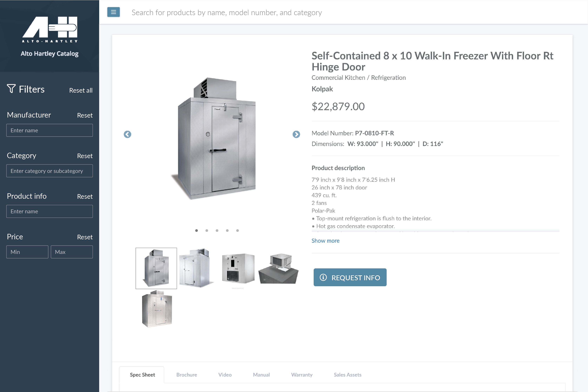Open the Brochure tab
The width and height of the screenshot is (588, 392).
(x=187, y=374)
